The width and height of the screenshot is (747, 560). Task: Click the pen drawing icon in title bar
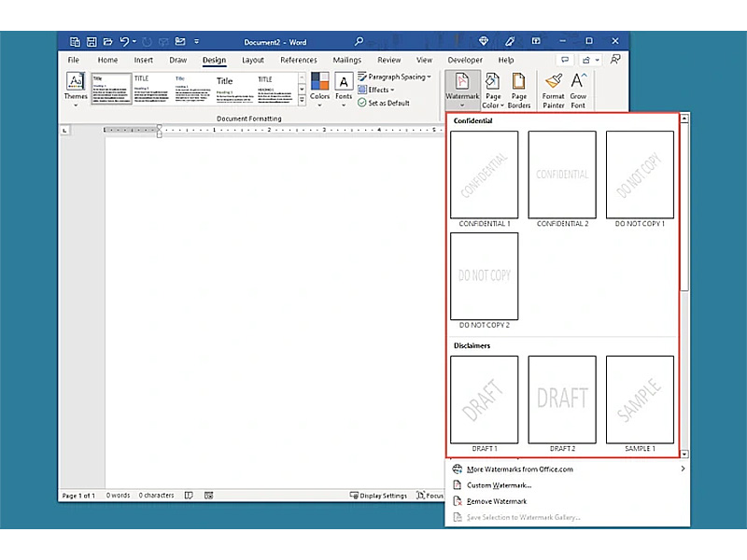coord(510,41)
